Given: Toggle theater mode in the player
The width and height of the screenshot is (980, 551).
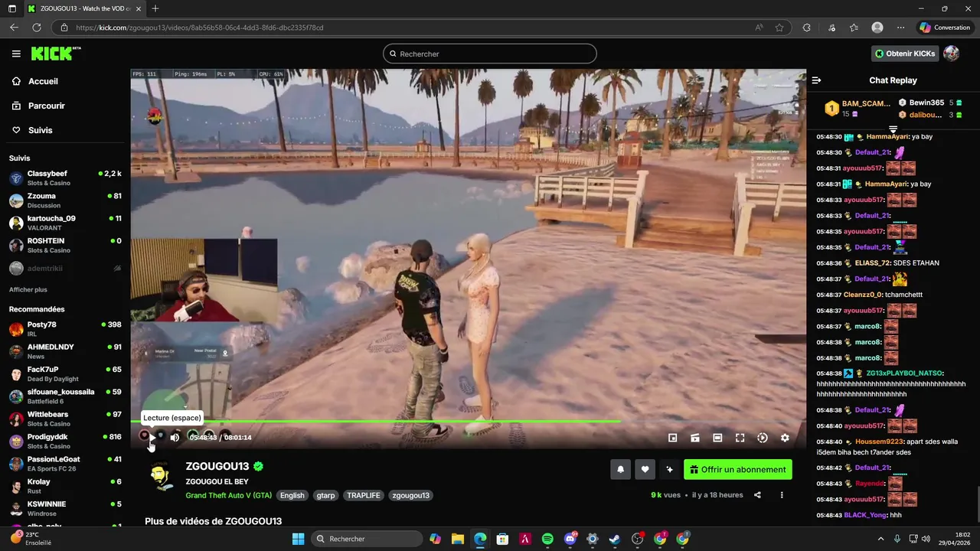Looking at the screenshot, I should point(717,438).
